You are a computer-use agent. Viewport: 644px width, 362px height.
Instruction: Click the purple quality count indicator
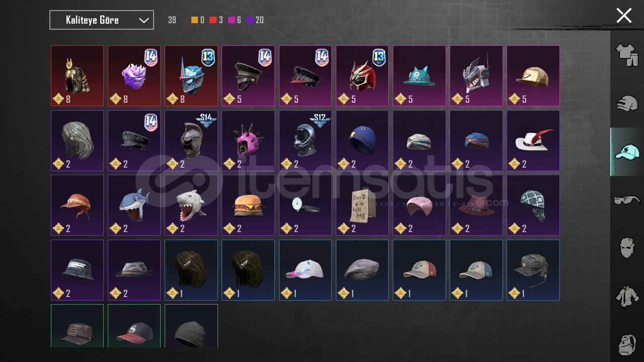pos(255,20)
